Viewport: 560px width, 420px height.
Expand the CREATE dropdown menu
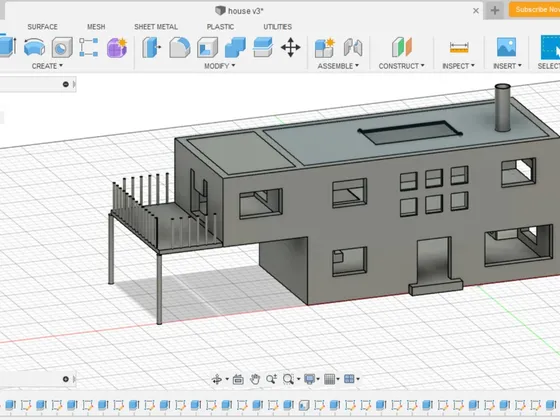coord(47,66)
